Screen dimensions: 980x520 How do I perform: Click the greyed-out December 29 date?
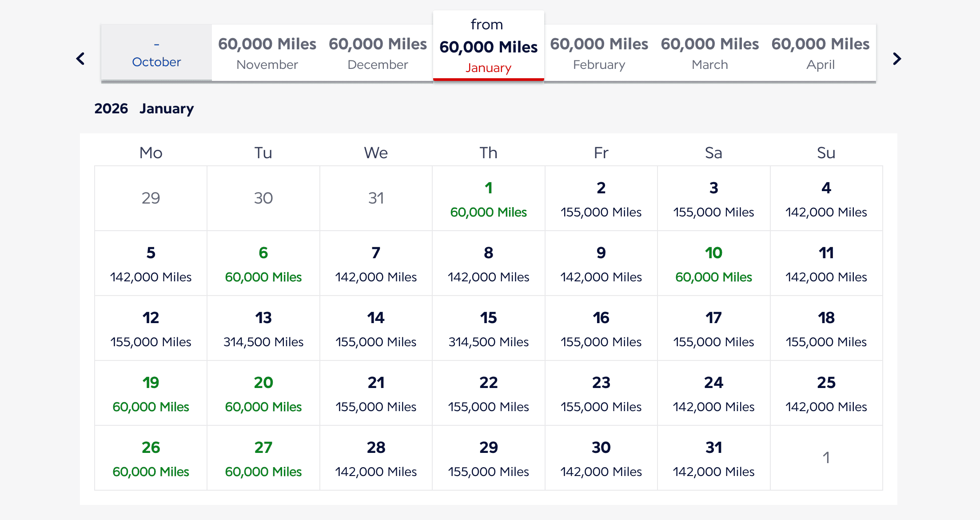[x=151, y=199]
